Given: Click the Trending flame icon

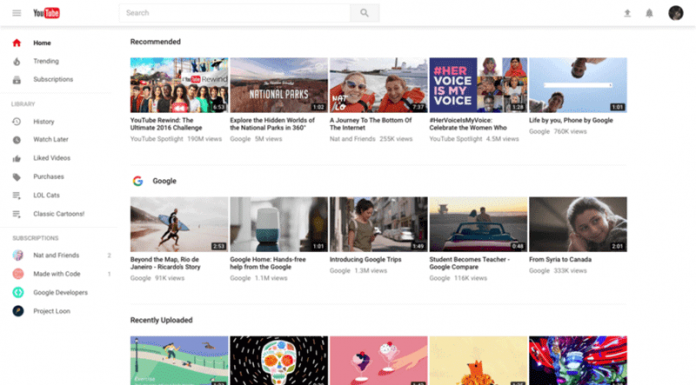Looking at the screenshot, I should pos(17,61).
